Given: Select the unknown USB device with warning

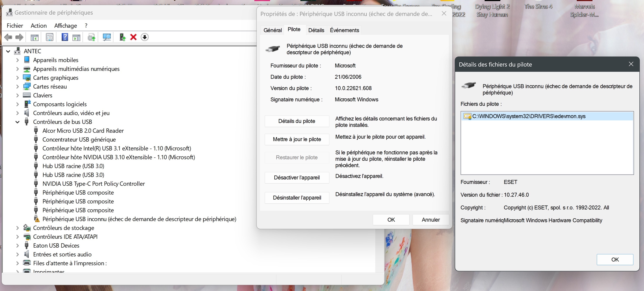Looking at the screenshot, I should coord(139,219).
